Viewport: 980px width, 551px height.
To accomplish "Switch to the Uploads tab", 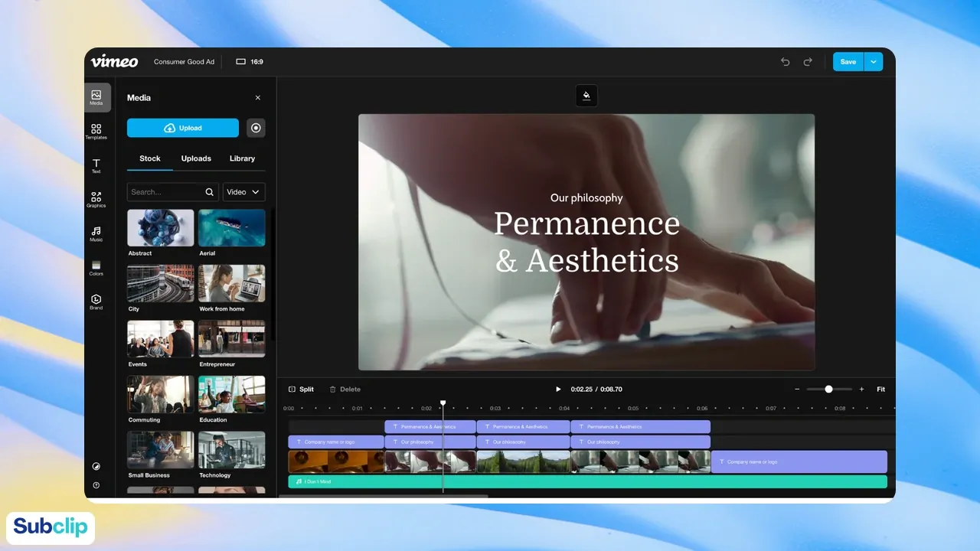I will click(196, 158).
